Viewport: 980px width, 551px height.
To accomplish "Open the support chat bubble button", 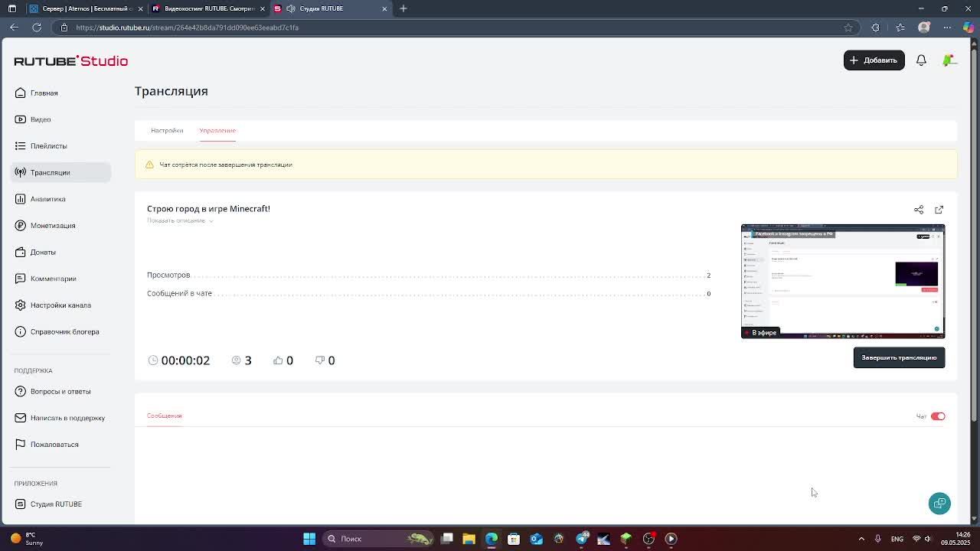I will pos(939,504).
